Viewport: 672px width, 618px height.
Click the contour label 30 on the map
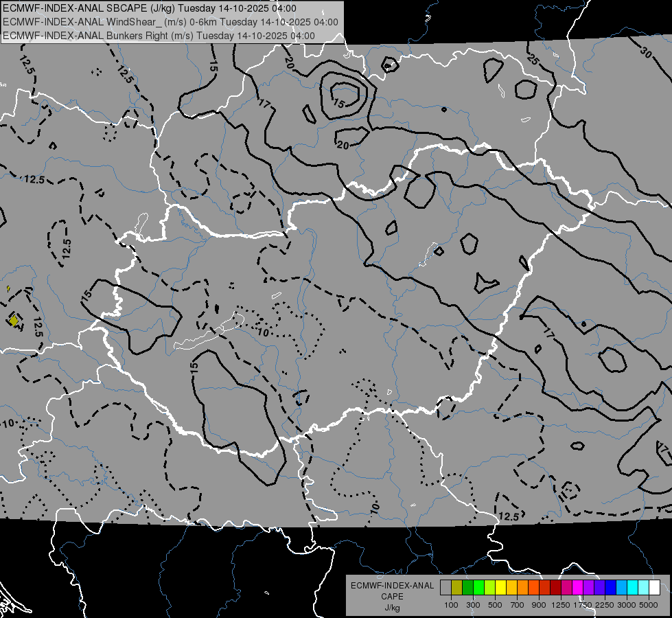coord(647,52)
